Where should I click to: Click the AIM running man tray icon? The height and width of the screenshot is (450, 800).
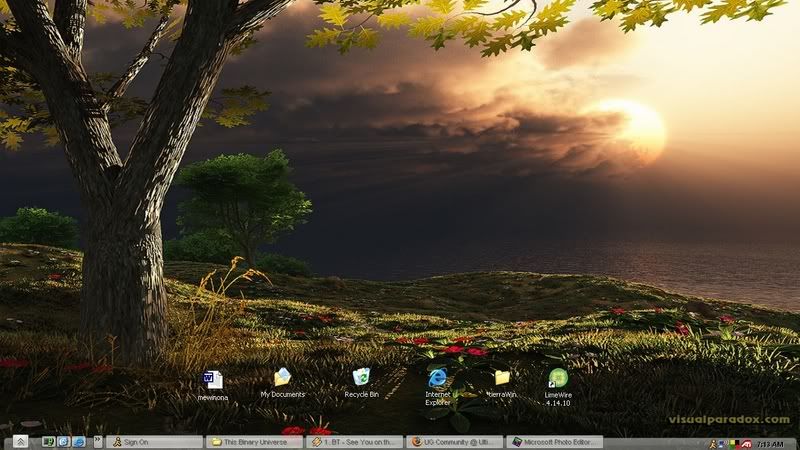pyautogui.click(x=713, y=444)
